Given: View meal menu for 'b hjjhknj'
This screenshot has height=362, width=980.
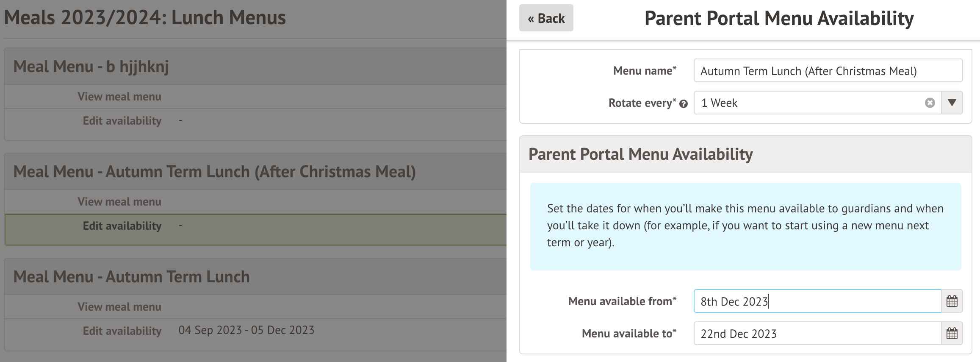Looking at the screenshot, I should pos(119,97).
